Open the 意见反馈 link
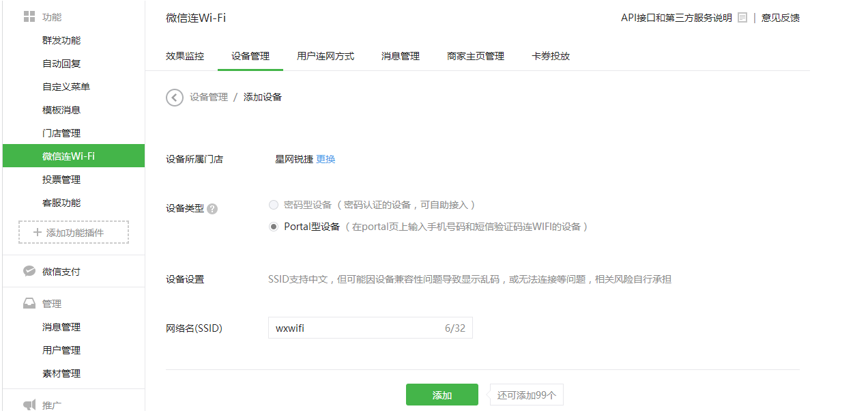Viewport: 868px width, 413px height. [781, 18]
